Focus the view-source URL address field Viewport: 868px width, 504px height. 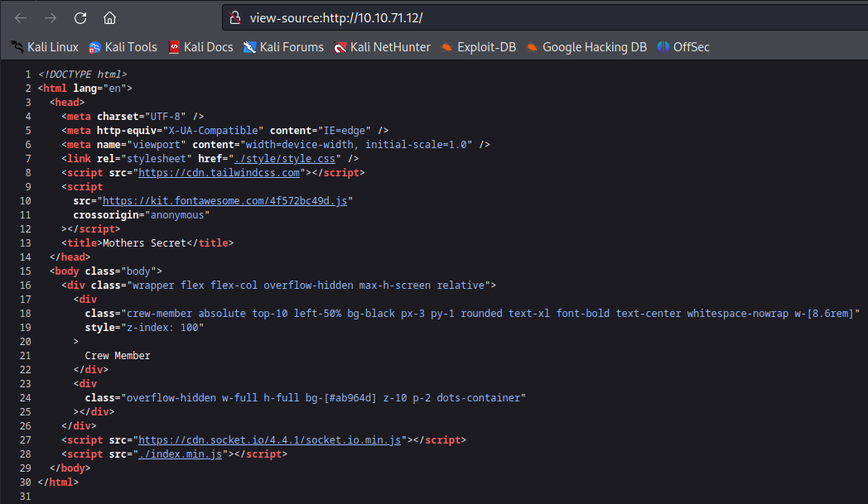coord(497,17)
